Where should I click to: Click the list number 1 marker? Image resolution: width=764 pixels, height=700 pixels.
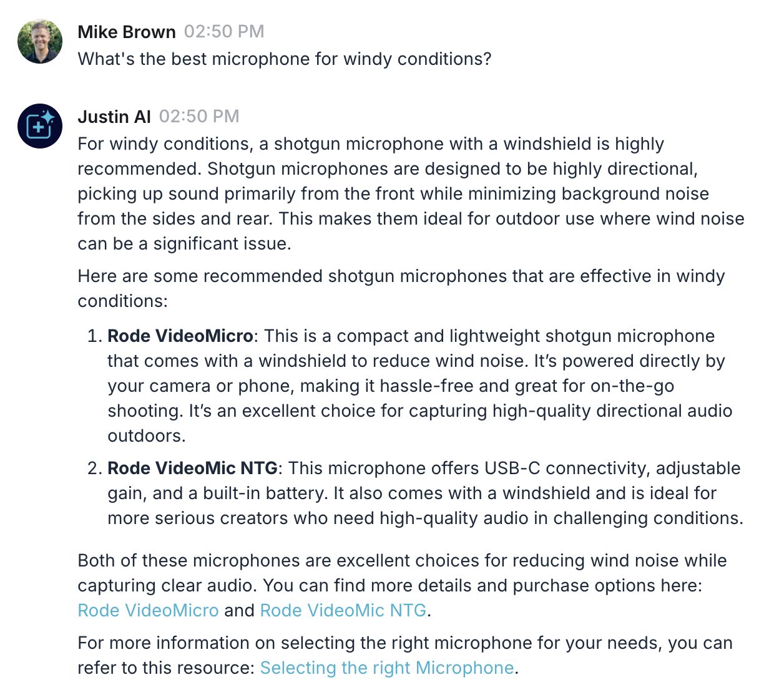pyautogui.click(x=94, y=336)
